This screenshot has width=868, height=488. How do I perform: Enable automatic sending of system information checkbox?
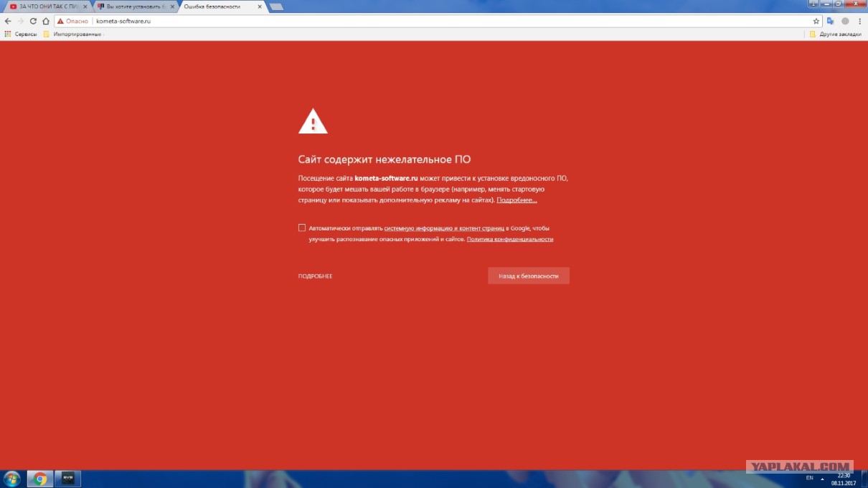point(302,227)
